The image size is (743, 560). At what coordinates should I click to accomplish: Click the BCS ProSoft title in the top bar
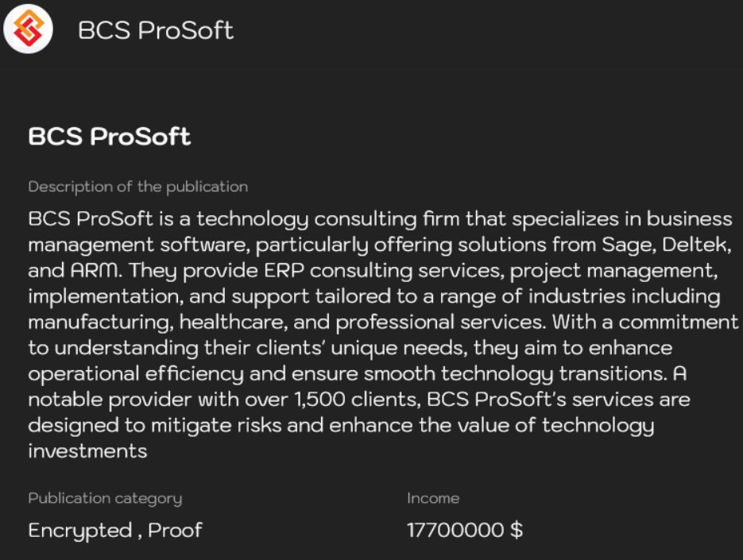coord(156,30)
